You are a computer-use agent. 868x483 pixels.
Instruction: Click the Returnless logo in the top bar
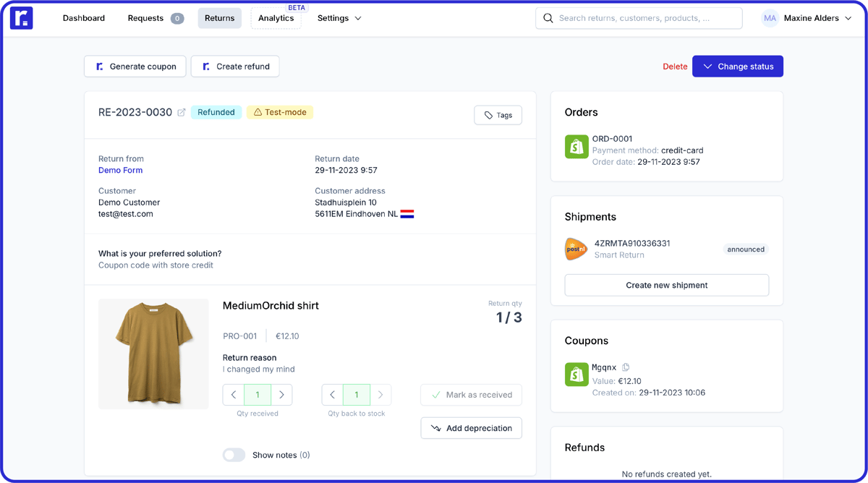[x=21, y=17]
